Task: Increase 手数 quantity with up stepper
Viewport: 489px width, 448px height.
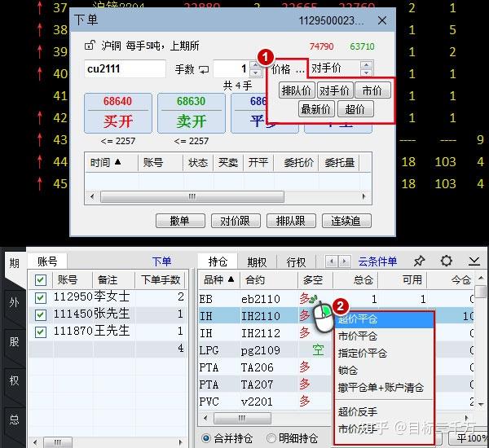Action: [x=256, y=65]
